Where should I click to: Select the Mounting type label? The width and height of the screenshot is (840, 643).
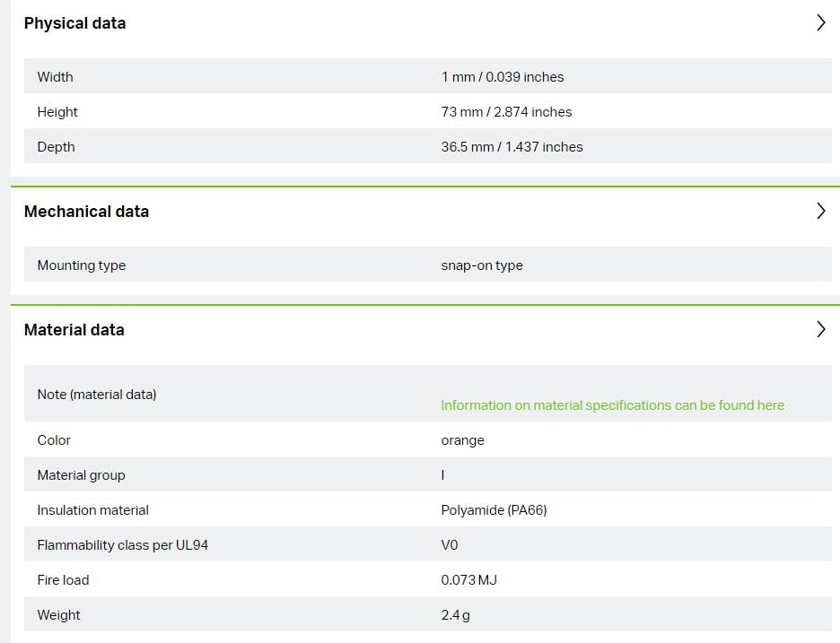[81, 265]
